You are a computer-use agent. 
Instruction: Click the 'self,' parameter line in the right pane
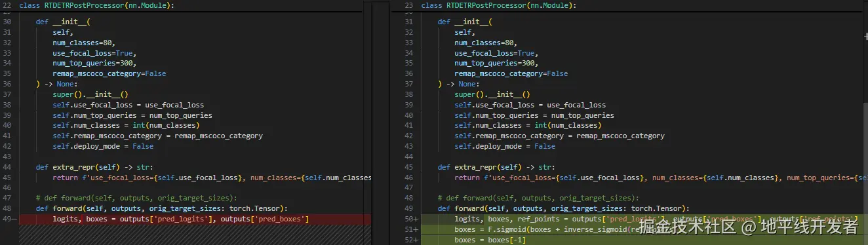point(465,32)
